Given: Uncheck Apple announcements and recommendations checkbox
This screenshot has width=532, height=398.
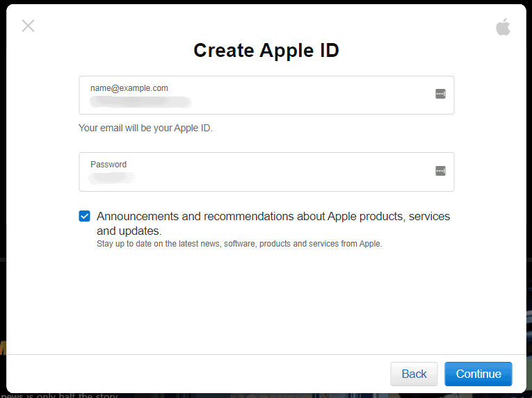Looking at the screenshot, I should [84, 216].
